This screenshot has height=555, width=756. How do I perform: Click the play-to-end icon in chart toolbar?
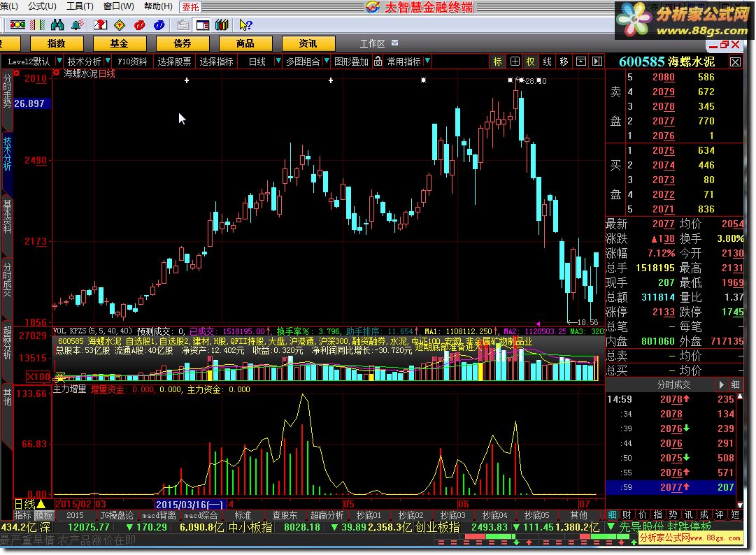(x=597, y=62)
